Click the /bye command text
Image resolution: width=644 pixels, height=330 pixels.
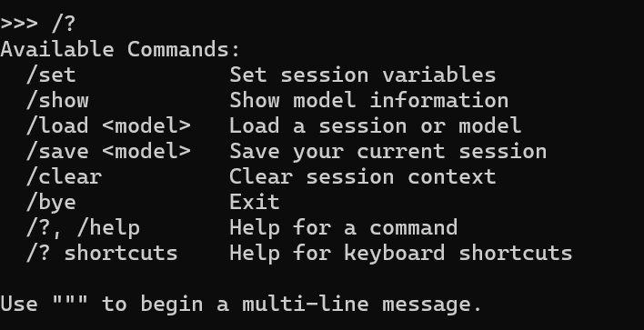tap(51, 203)
